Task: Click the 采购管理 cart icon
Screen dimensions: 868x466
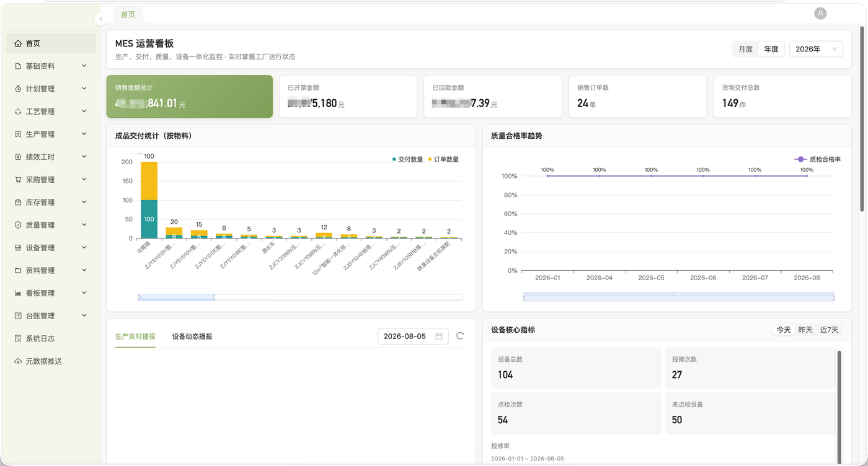Action: (x=18, y=180)
